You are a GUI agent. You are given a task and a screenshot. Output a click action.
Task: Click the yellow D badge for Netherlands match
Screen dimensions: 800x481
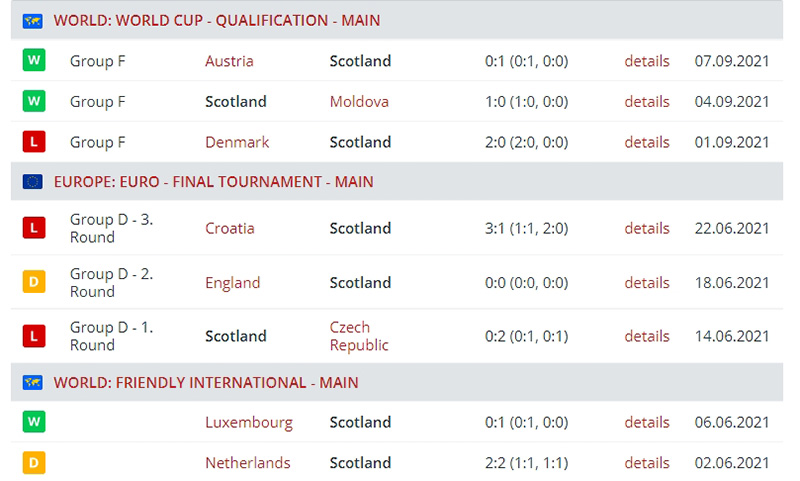tap(34, 463)
